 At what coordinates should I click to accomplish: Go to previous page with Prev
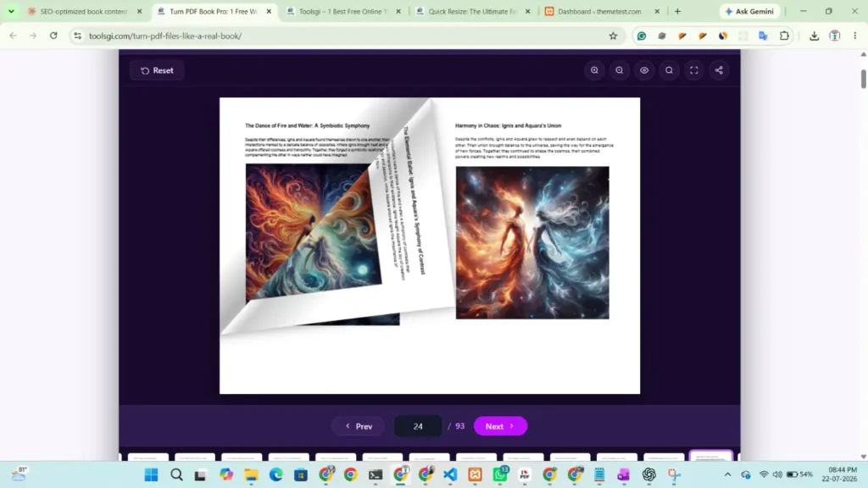359,426
